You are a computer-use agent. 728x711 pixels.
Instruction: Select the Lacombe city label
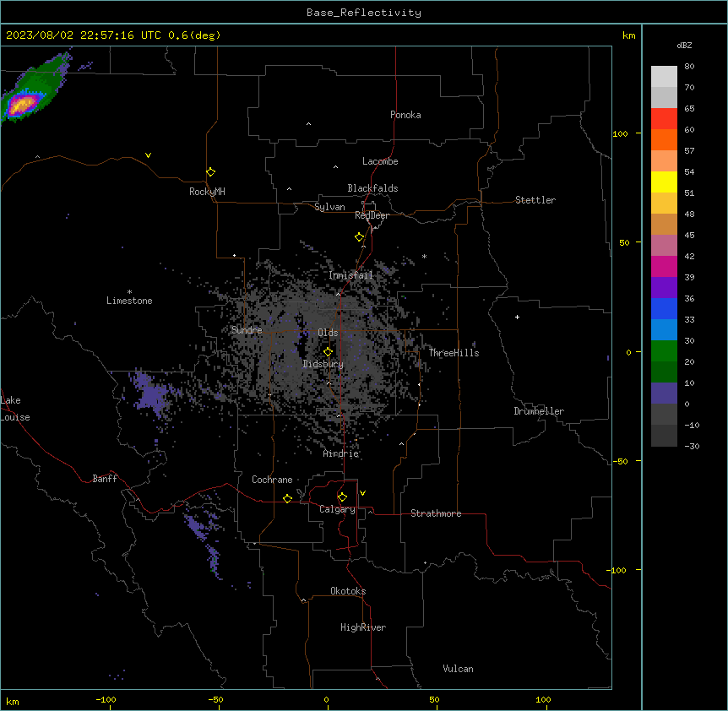(380, 161)
